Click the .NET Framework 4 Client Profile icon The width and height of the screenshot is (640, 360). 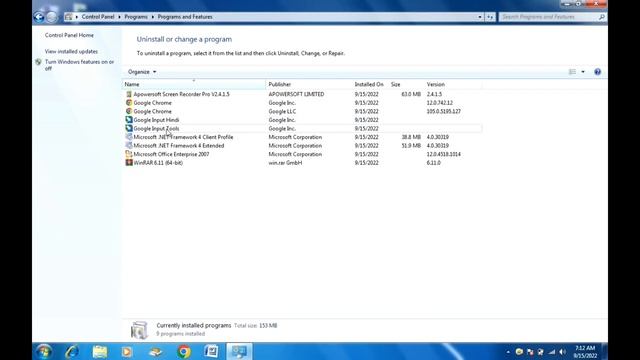click(x=129, y=137)
